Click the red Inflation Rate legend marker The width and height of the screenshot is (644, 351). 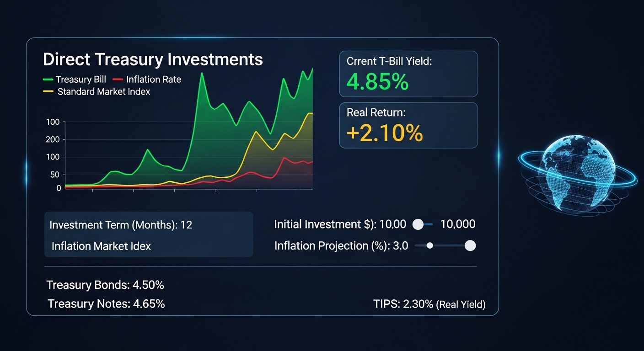(118, 80)
